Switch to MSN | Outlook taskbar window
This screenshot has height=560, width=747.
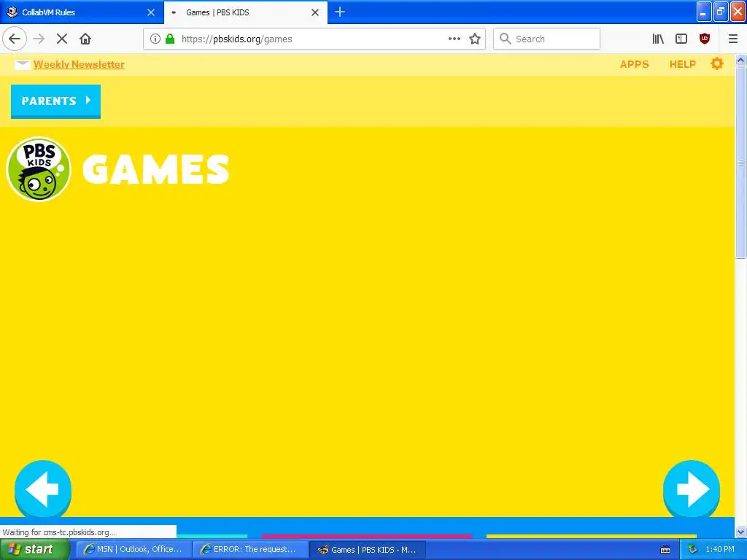tap(133, 549)
